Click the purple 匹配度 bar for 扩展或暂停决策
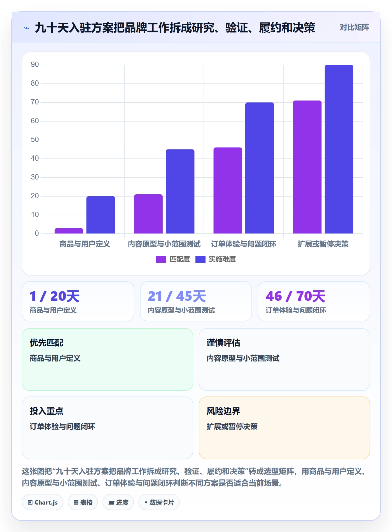This screenshot has width=392, height=532. point(307,167)
